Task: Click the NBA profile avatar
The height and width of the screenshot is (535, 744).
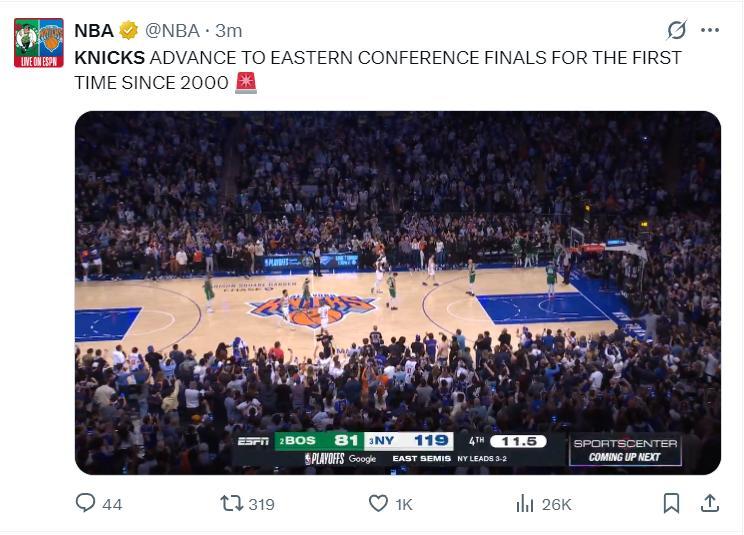Action: coord(38,42)
